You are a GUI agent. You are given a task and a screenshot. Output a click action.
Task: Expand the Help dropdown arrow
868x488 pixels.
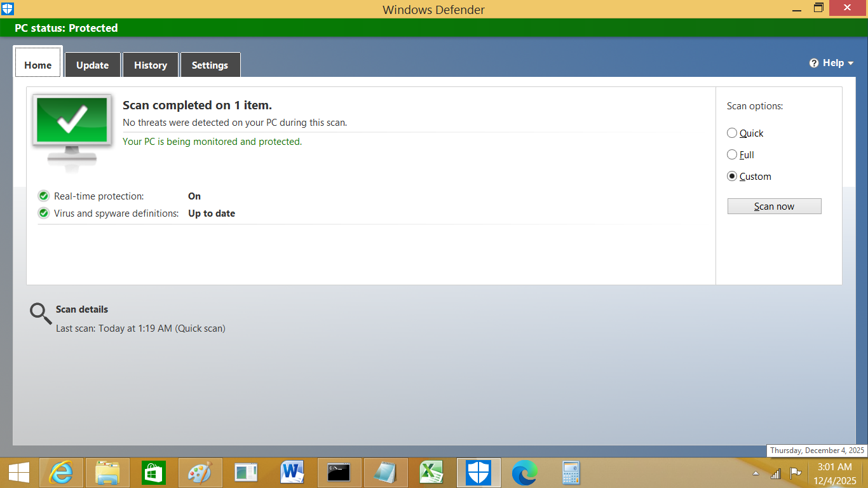851,63
